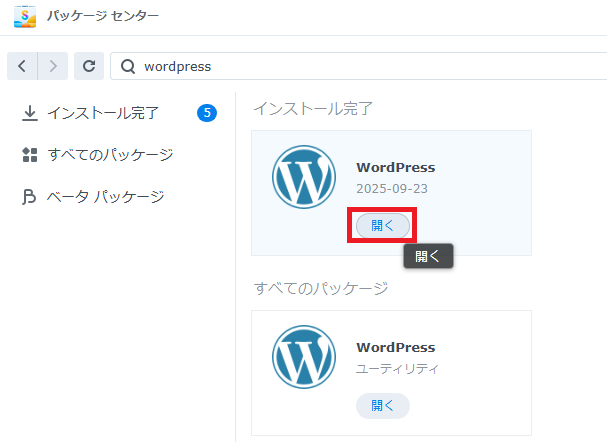Screen dimensions: 607x442
Task: Click the search magnifier icon
Action: point(128,67)
